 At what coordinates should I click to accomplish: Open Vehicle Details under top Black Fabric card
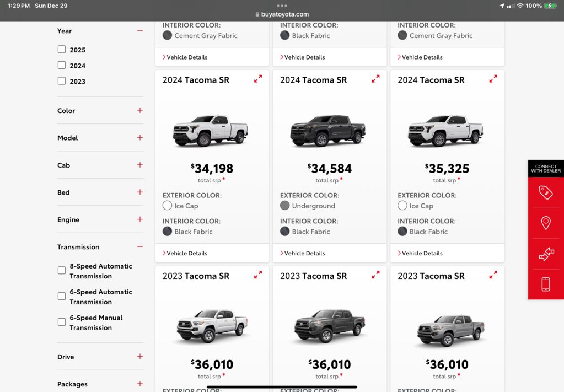pos(303,57)
